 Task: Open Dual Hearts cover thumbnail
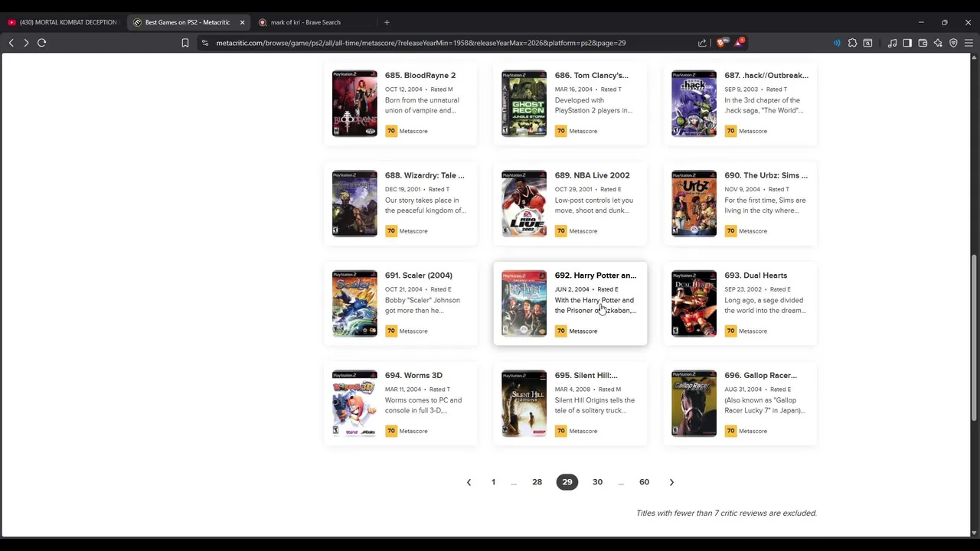pyautogui.click(x=694, y=303)
